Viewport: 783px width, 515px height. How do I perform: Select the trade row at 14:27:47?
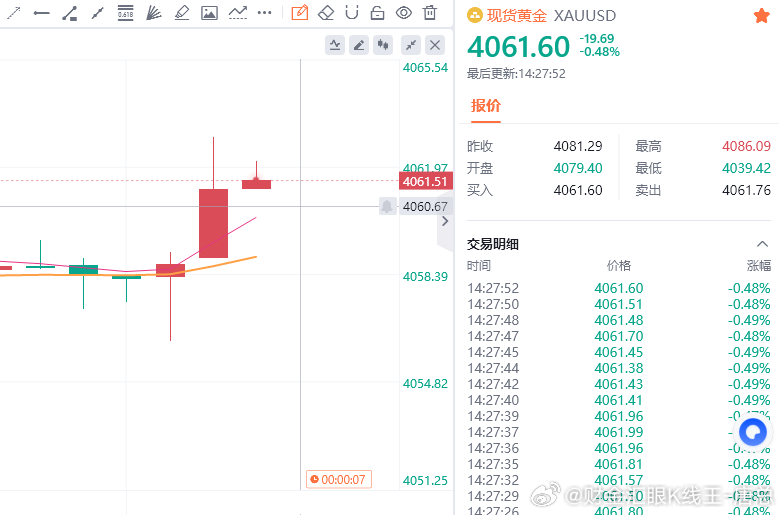click(619, 336)
